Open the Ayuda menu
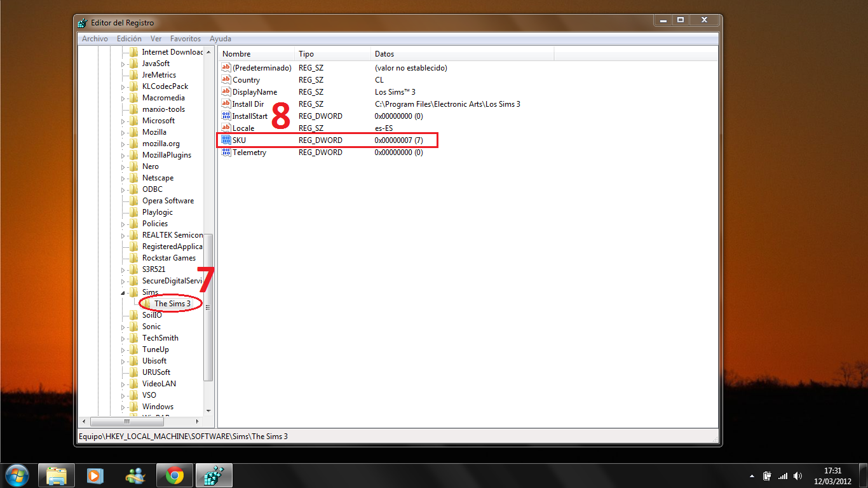Image resolution: width=868 pixels, height=488 pixels. click(220, 39)
